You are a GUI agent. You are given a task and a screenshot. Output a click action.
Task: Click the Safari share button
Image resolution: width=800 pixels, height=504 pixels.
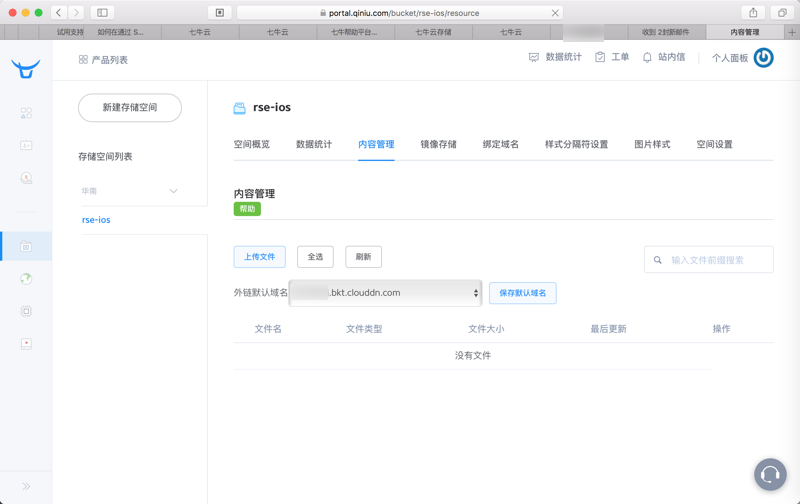753,13
